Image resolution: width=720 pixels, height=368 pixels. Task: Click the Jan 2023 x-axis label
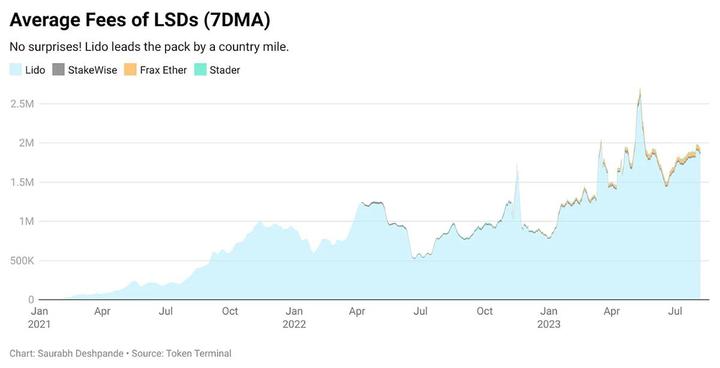coord(549,317)
